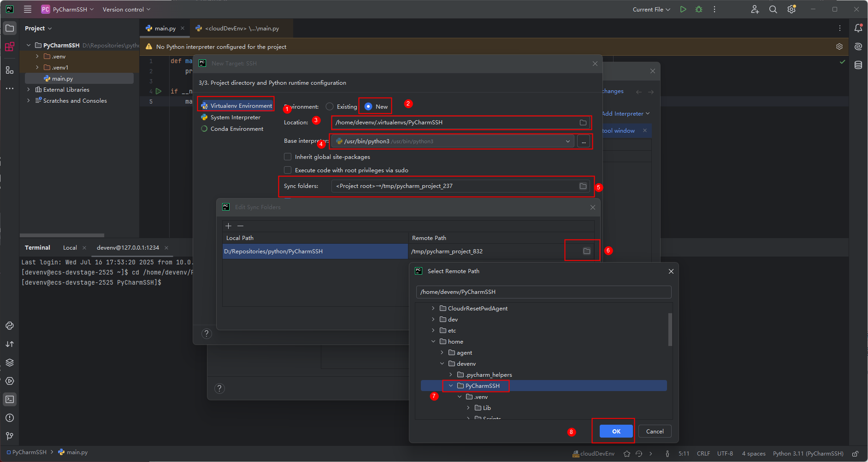Enable Inherit global site-packages
Viewport: 868px width, 462px height.
(x=287, y=157)
